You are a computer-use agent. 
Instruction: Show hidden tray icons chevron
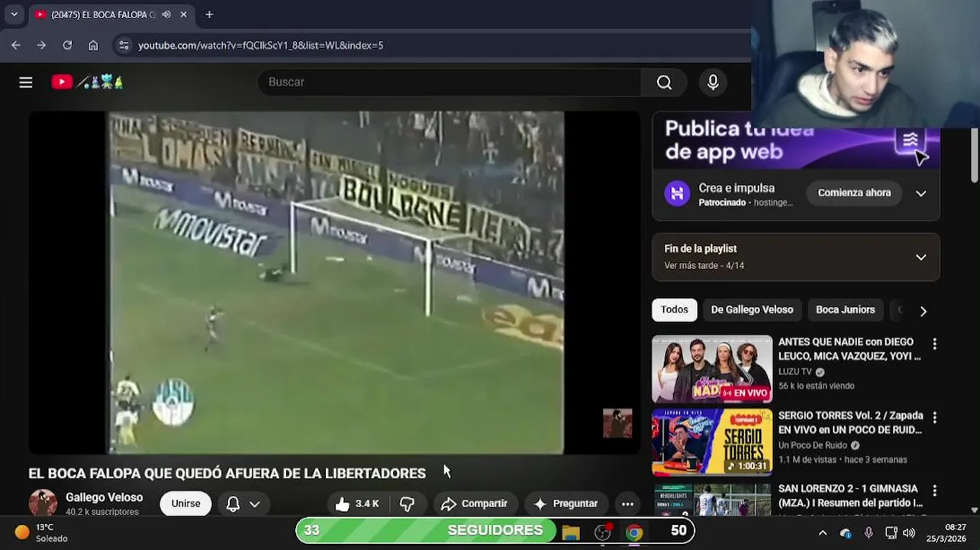point(823,533)
